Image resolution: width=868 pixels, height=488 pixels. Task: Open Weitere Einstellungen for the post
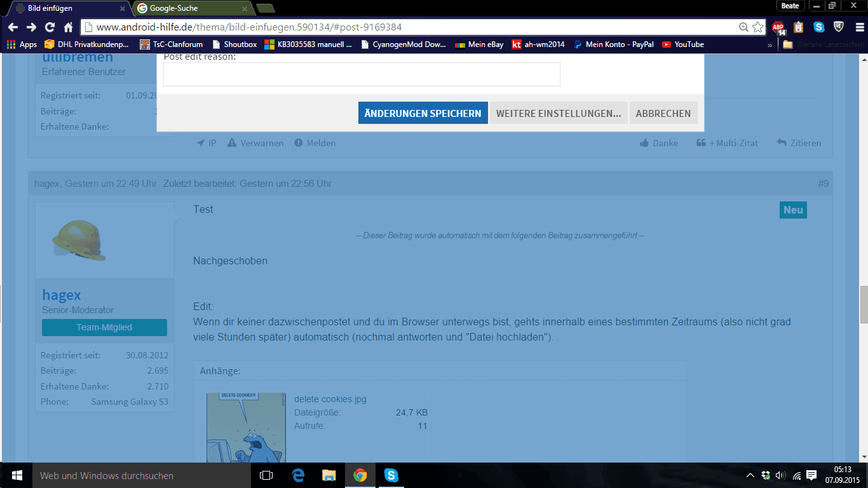[559, 113]
